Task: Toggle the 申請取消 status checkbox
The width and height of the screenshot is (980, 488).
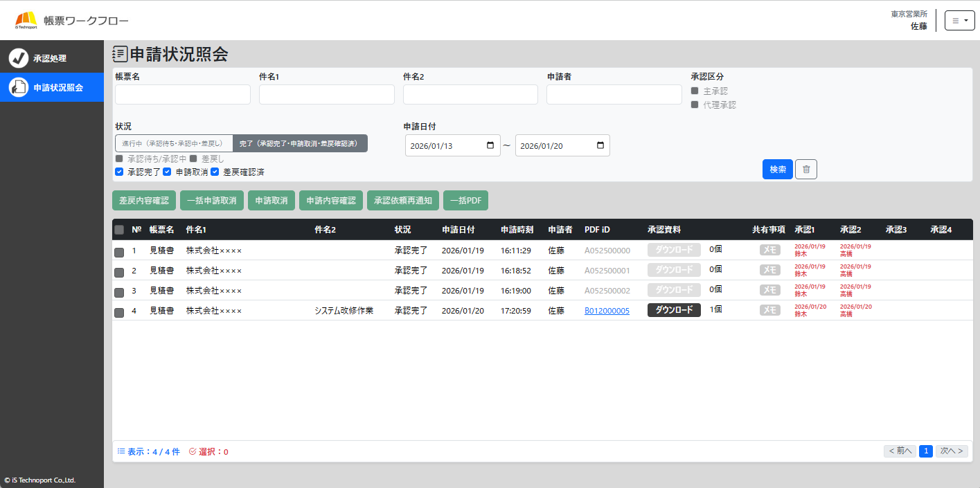Action: (167, 172)
